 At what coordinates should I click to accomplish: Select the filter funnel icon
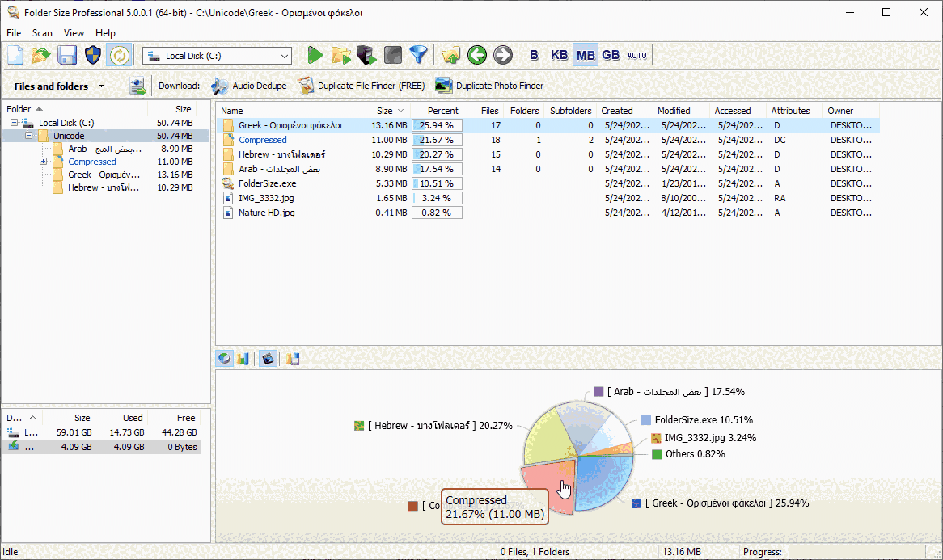pyautogui.click(x=419, y=55)
